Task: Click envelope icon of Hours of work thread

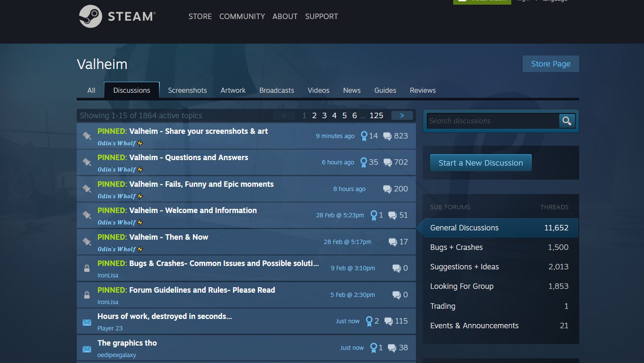Action: click(x=87, y=323)
